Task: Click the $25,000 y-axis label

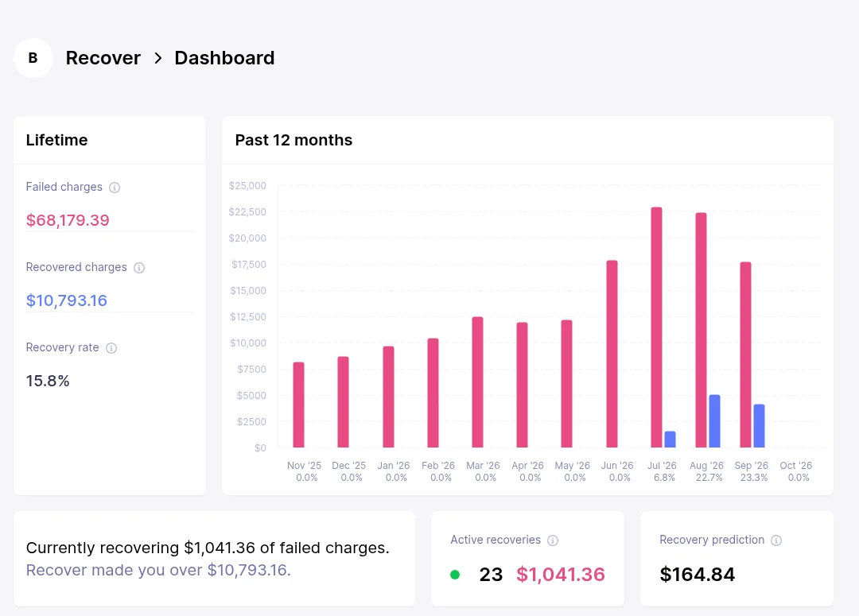Action: tap(247, 186)
